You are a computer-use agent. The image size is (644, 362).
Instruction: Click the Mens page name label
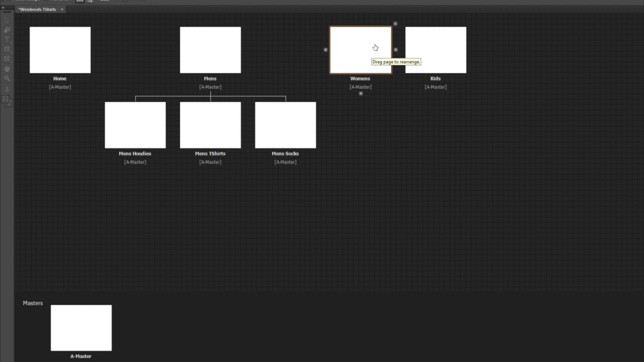coord(210,78)
